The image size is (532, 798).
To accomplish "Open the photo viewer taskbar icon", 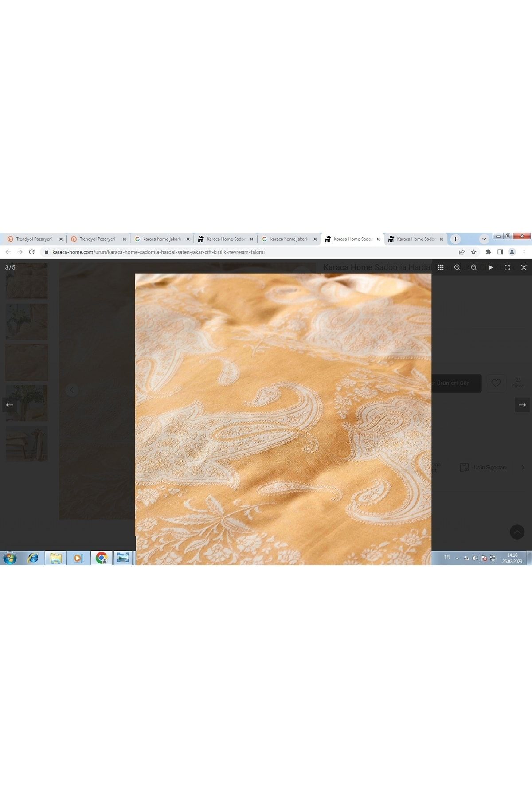I will click(x=123, y=558).
